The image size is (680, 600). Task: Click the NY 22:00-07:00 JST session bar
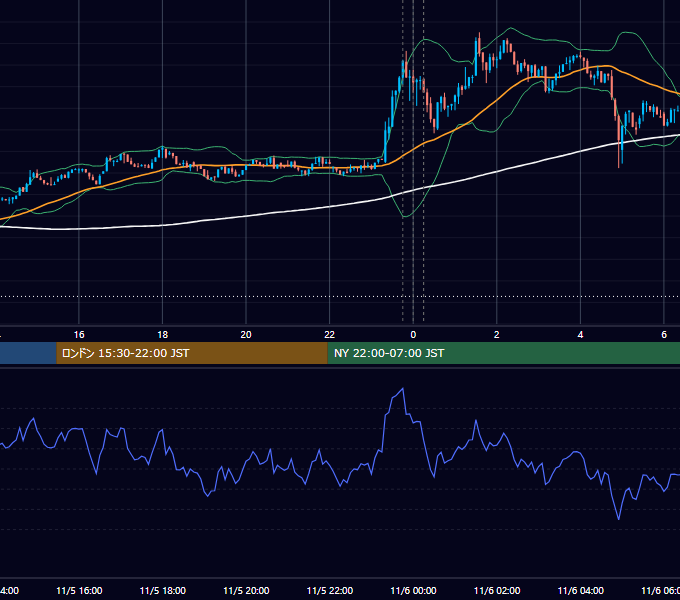coord(503,353)
